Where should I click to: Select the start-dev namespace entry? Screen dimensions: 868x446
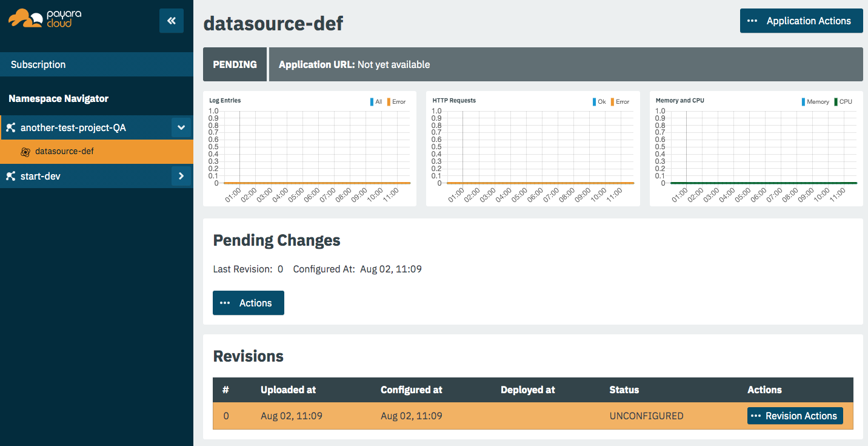tap(41, 177)
